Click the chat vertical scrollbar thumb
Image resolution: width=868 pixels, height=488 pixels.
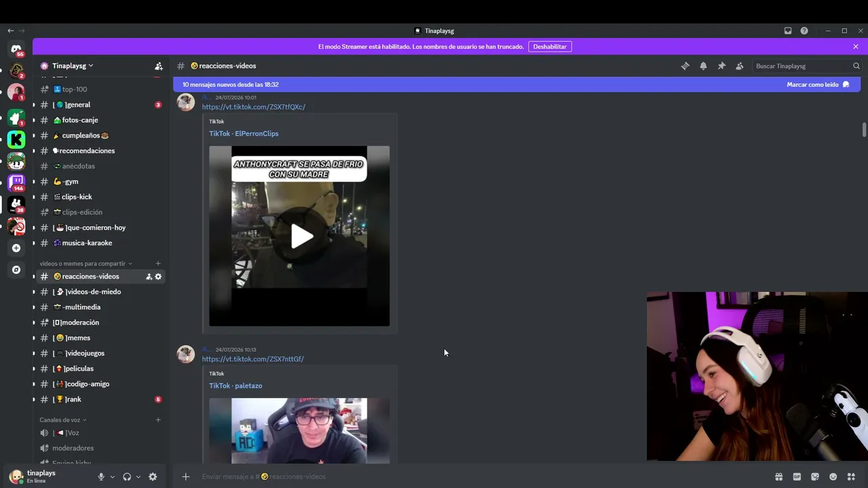pos(864,129)
